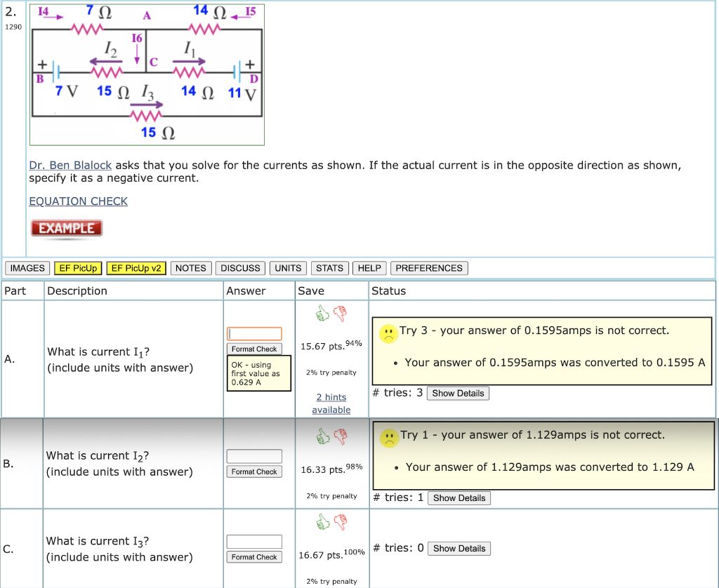Click thumbs up icon for part C
The height and width of the screenshot is (588, 719).
[x=323, y=521]
